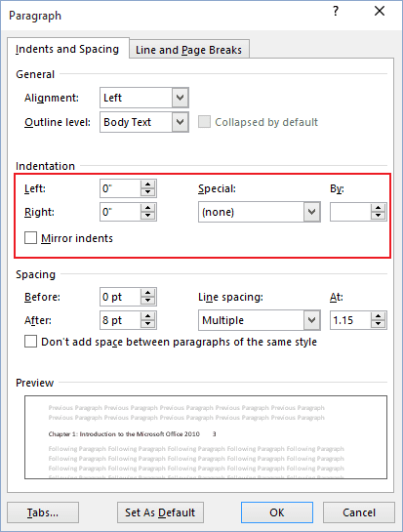The image size is (403, 532).
Task: Check Don't add space between paragraphs
Action: tap(30, 342)
